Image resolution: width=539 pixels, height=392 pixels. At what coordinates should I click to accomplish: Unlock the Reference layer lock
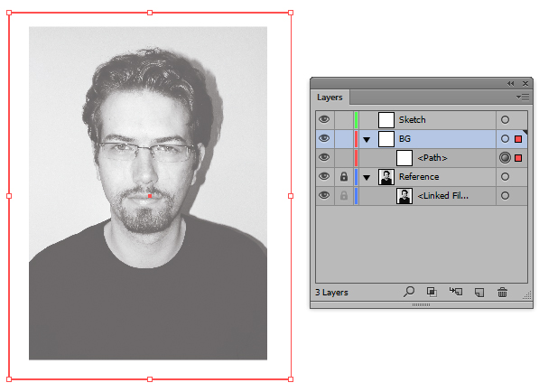coord(344,177)
